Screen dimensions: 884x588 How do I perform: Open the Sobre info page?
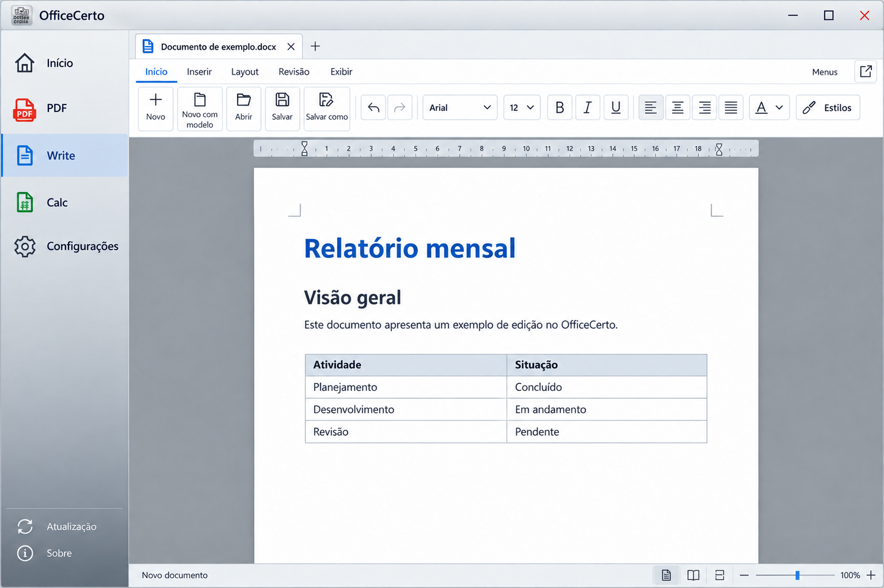(x=64, y=553)
